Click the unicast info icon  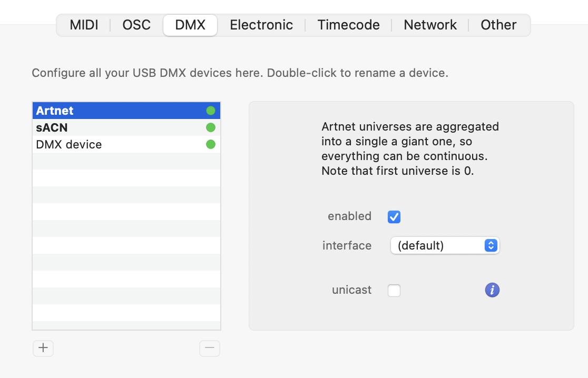(x=492, y=290)
